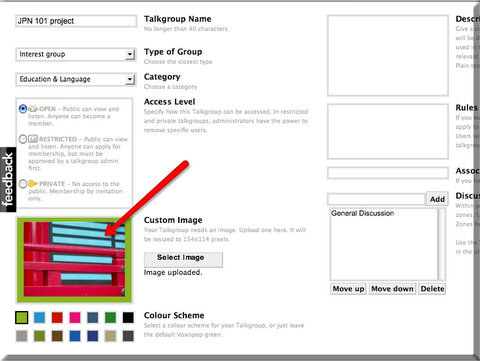
Task: Select the PRIVATE access level radio button
Action: pos(23,184)
